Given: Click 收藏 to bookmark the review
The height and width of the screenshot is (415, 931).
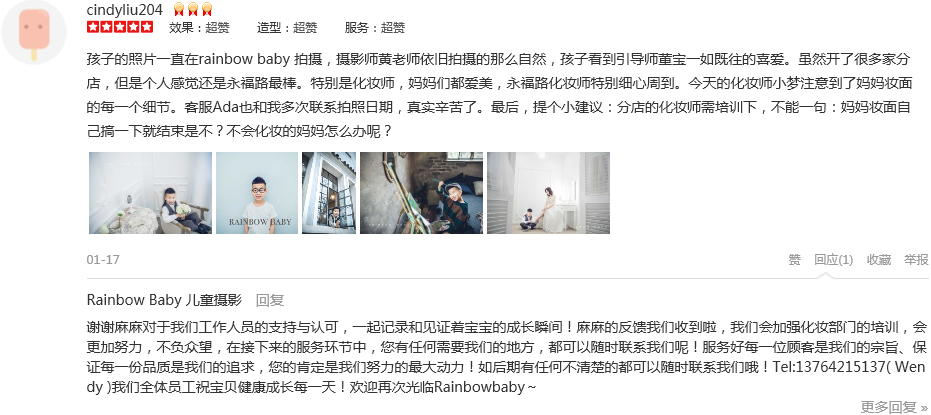Looking at the screenshot, I should (x=879, y=259).
